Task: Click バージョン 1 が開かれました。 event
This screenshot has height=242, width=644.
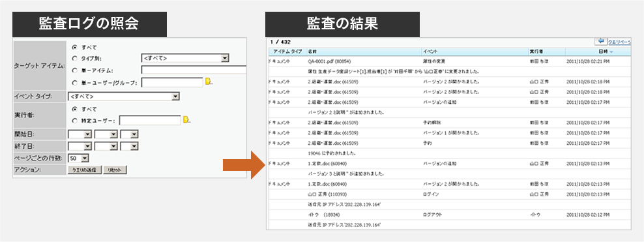Action: [450, 132]
